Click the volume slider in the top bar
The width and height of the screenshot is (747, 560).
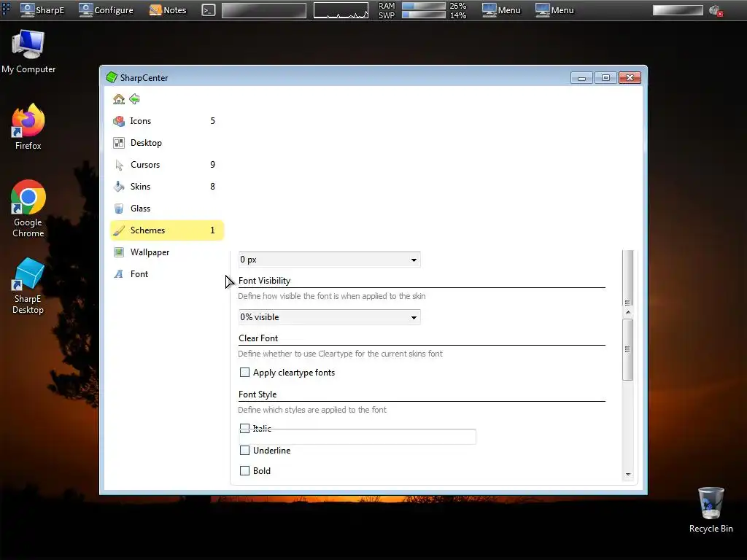(x=678, y=10)
